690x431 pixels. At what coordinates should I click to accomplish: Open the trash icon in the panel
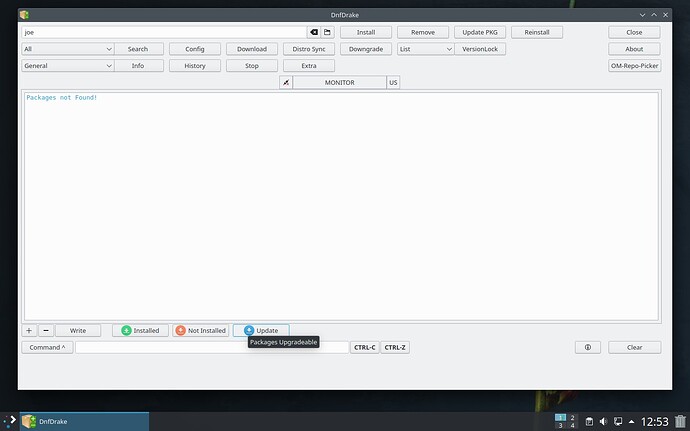[680, 421]
